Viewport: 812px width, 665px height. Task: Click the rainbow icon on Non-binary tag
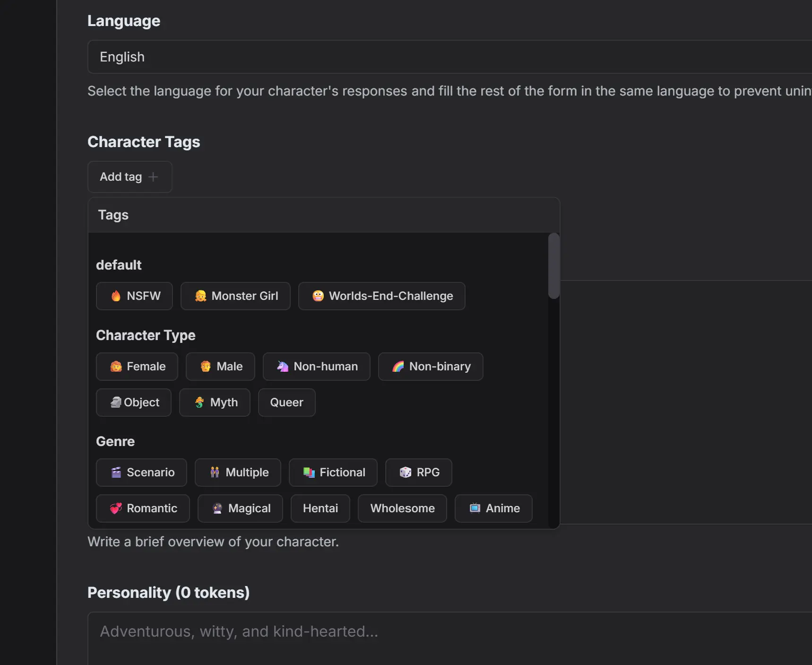pos(398,367)
